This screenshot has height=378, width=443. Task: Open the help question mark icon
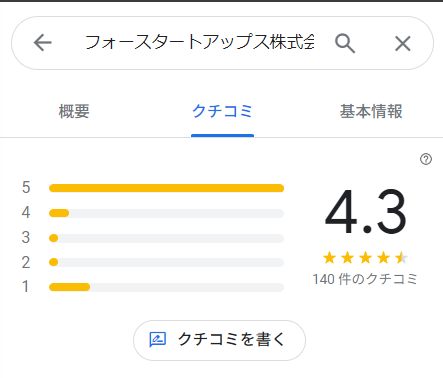[x=426, y=159]
